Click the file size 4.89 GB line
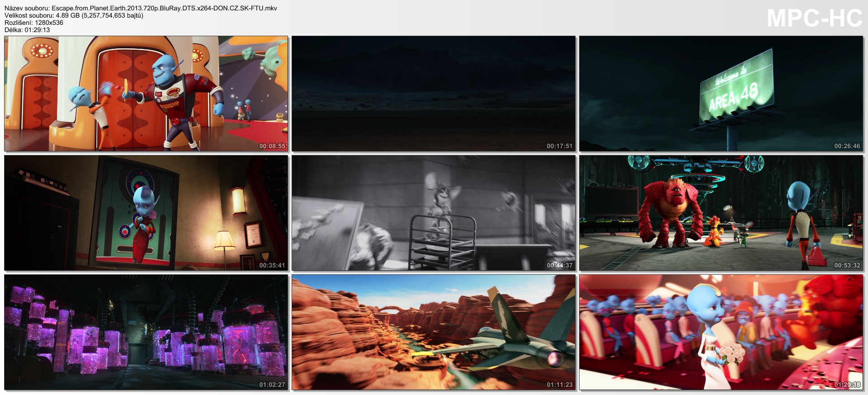This screenshot has height=395, width=868. tap(74, 15)
